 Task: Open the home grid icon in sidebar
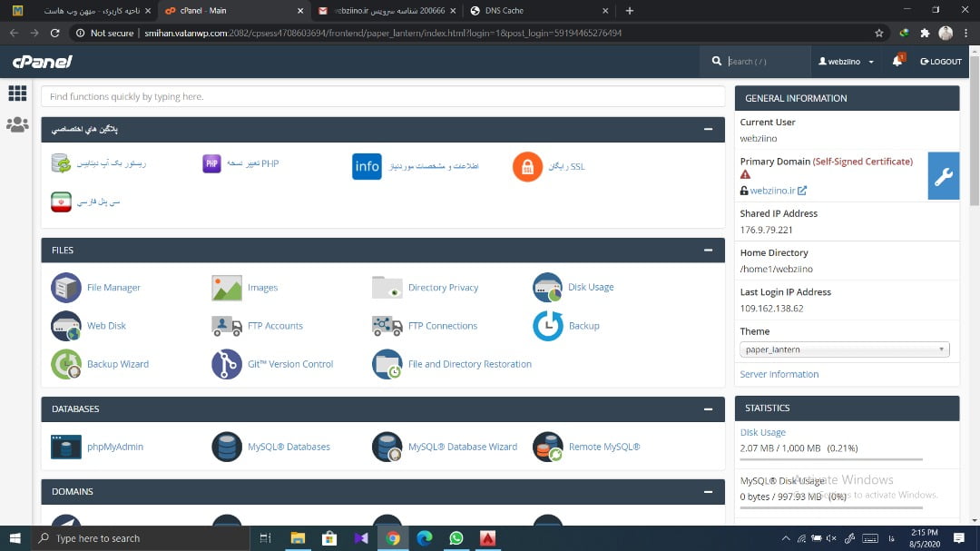click(x=17, y=93)
